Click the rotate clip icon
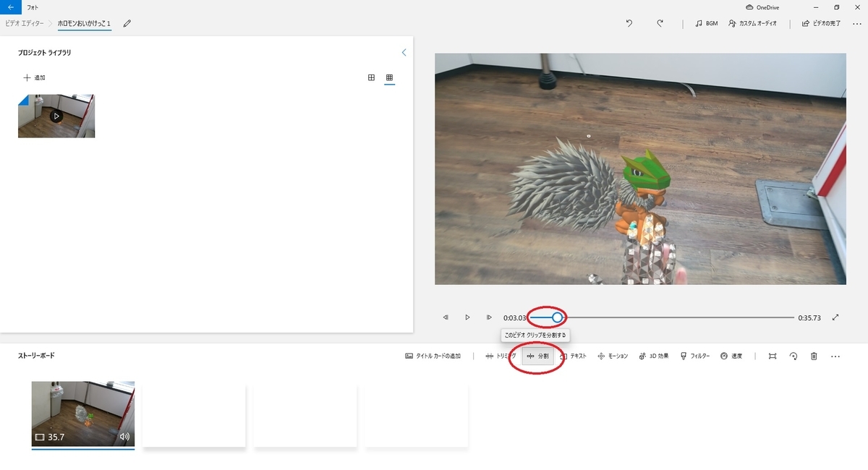The image size is (868, 470). pyautogui.click(x=793, y=356)
